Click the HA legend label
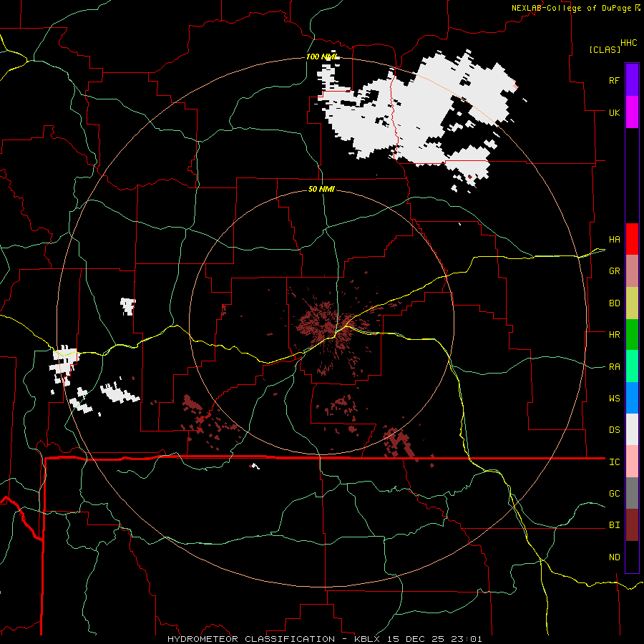 click(614, 240)
